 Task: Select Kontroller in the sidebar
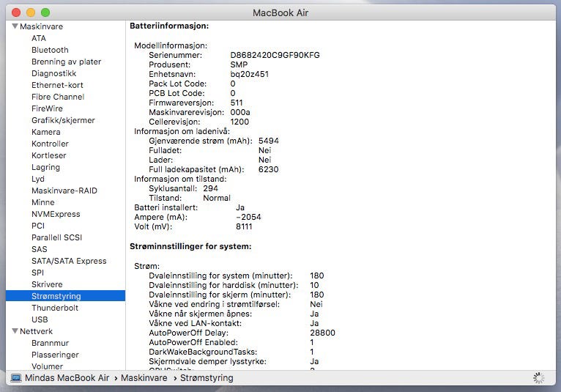point(50,144)
